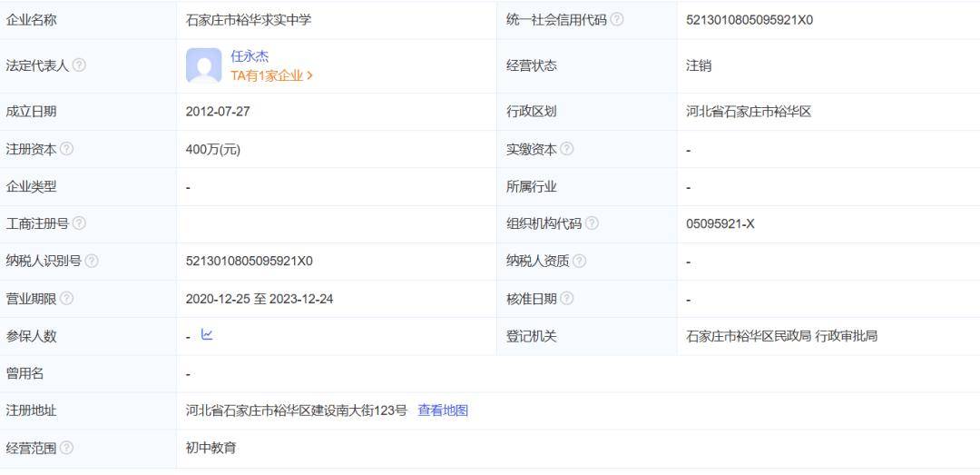
Task: Open help icon beside 工商注册号
Action: [x=79, y=223]
